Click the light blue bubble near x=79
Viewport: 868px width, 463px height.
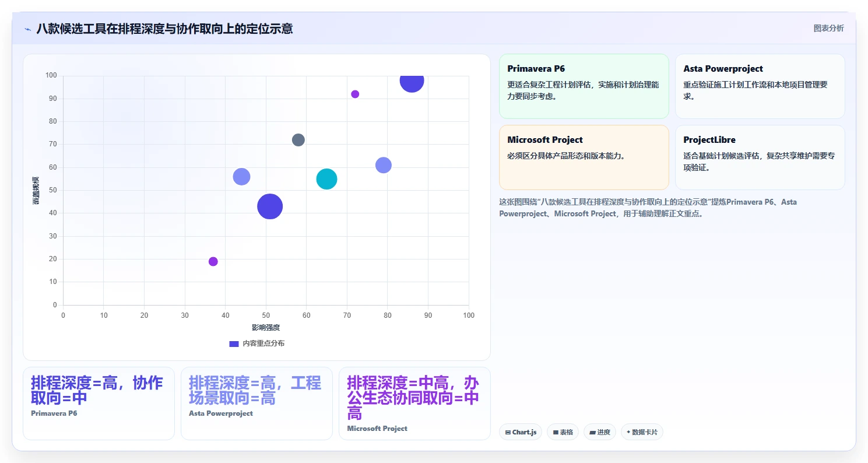tap(383, 165)
